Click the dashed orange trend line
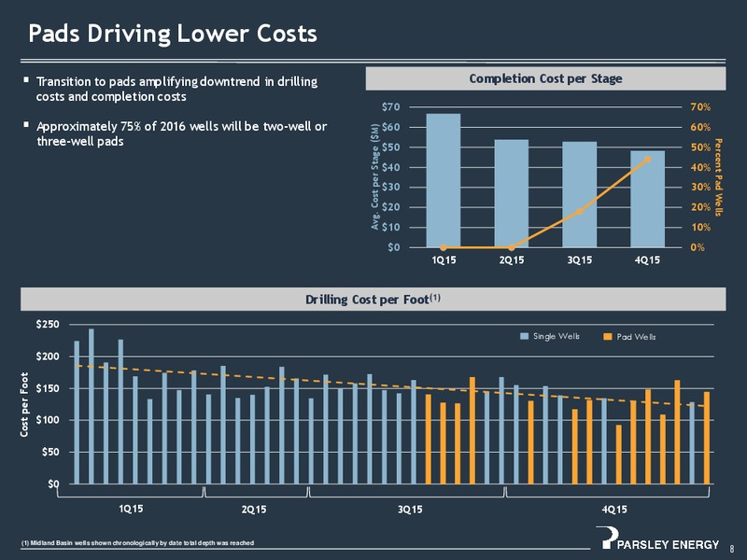The height and width of the screenshot is (560, 747). coord(392,385)
